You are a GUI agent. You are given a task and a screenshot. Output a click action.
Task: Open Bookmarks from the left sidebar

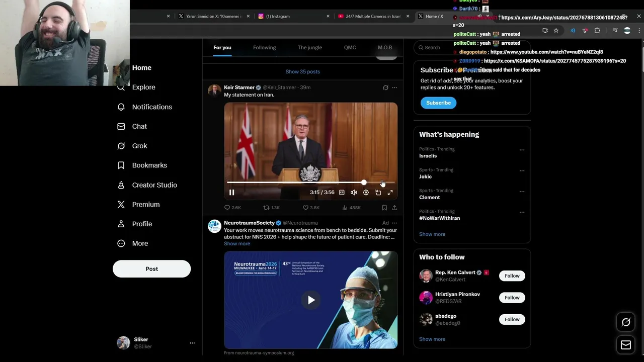coord(142,165)
